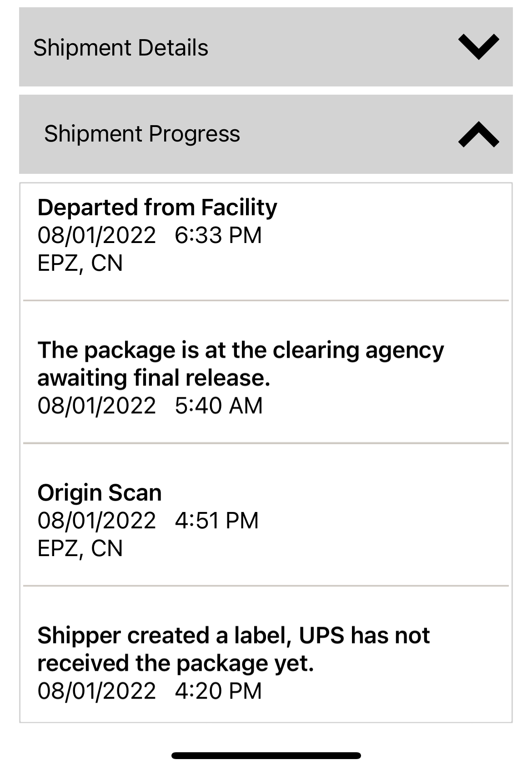Screen dimensions: 532x770
Task: Tap EPZ, CN under Origin Scan
Action: point(80,548)
